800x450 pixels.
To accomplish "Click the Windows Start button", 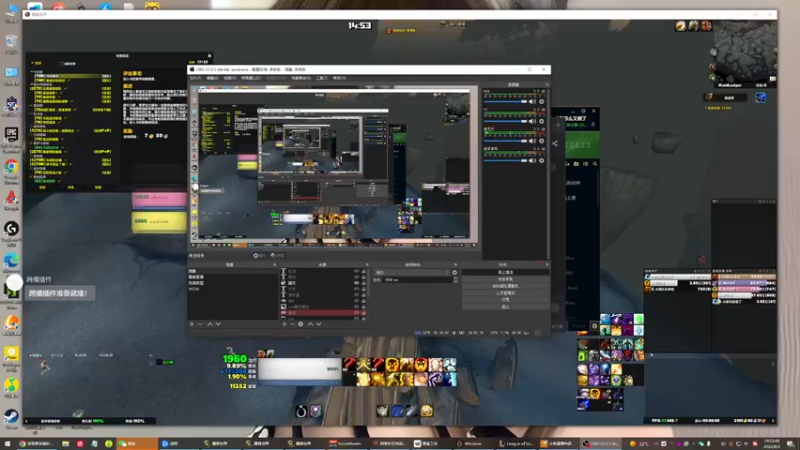I will 7,443.
